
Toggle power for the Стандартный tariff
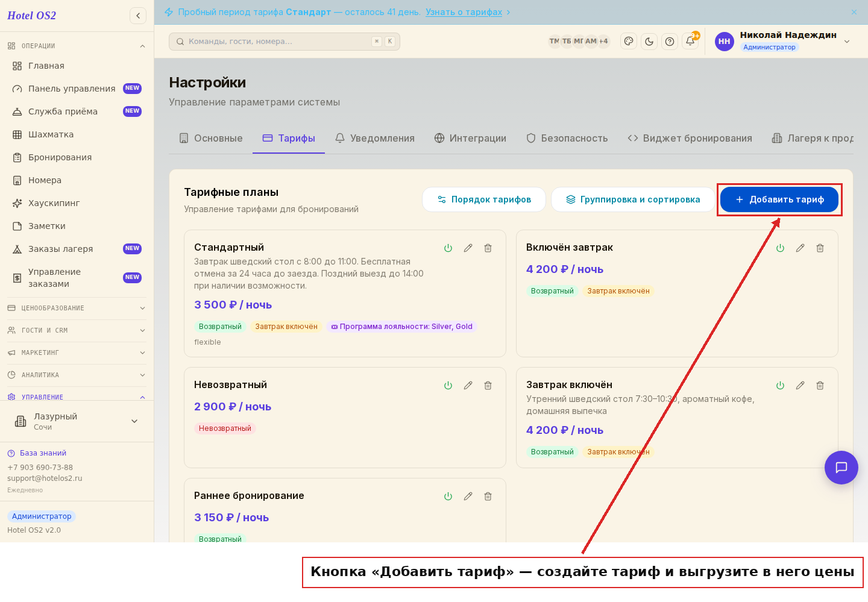(x=448, y=248)
